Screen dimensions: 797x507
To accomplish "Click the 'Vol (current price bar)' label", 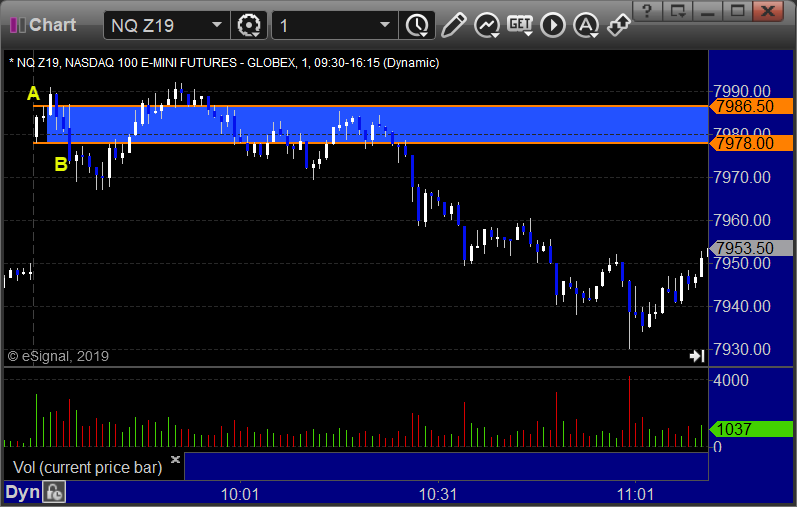I will coord(87,467).
